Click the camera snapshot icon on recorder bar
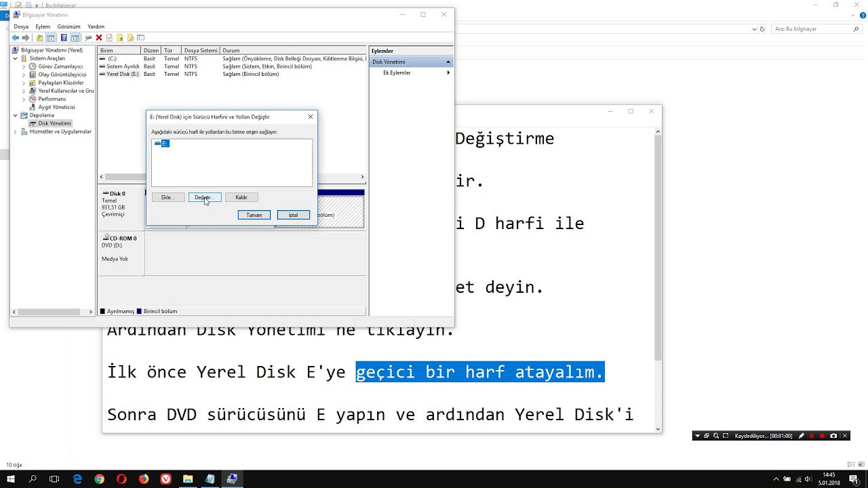Viewport: 868px width, 488px height. [833, 436]
